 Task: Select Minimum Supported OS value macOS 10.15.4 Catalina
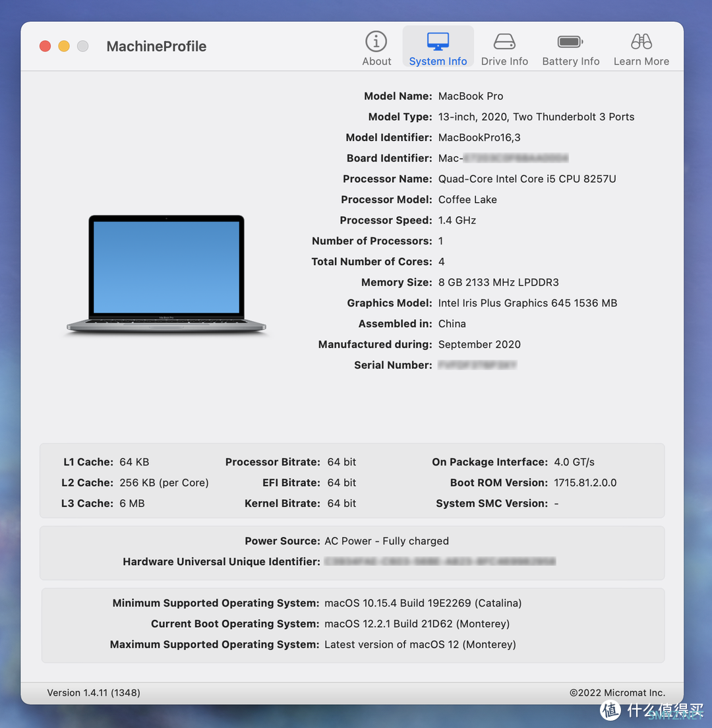tap(423, 603)
